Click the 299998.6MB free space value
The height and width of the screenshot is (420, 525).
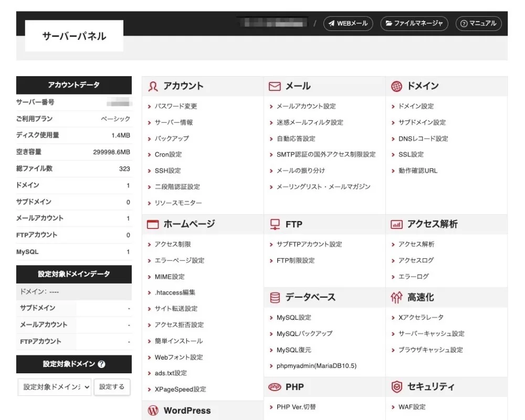[x=111, y=152]
